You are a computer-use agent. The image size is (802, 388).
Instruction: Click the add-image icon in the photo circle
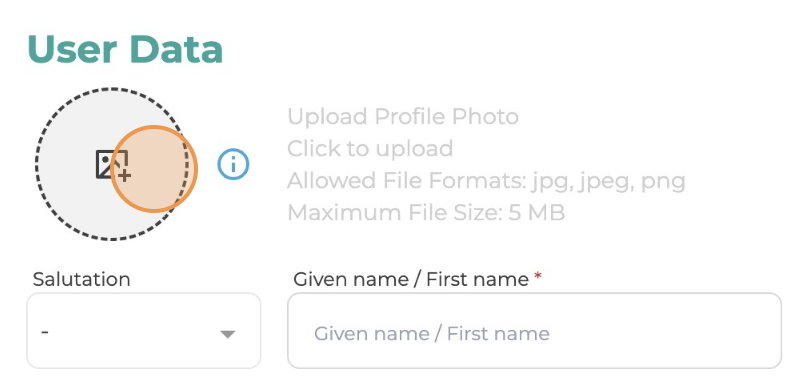[113, 165]
